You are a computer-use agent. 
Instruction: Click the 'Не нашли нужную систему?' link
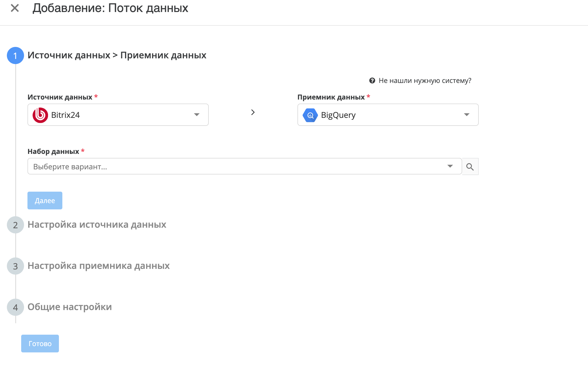click(x=425, y=81)
